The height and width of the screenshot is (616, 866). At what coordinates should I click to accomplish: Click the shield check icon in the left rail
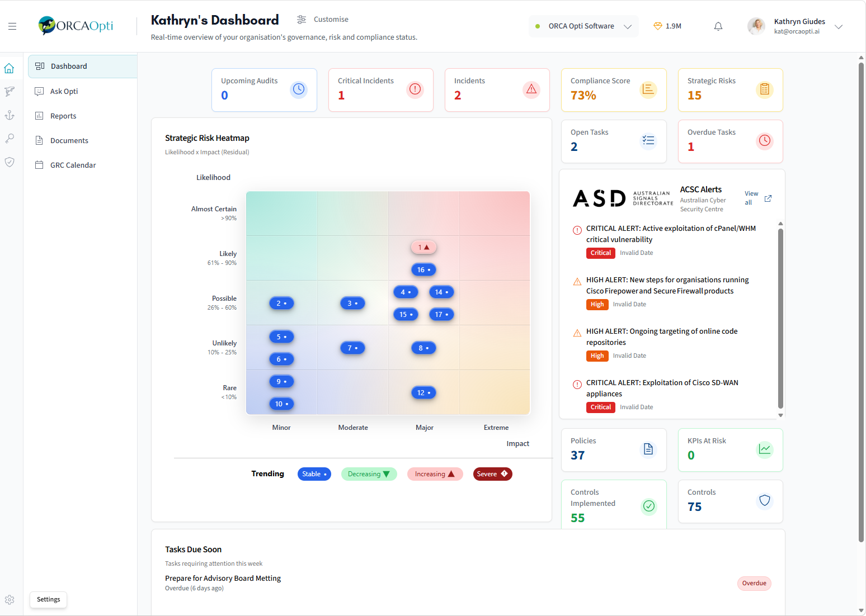pos(10,162)
